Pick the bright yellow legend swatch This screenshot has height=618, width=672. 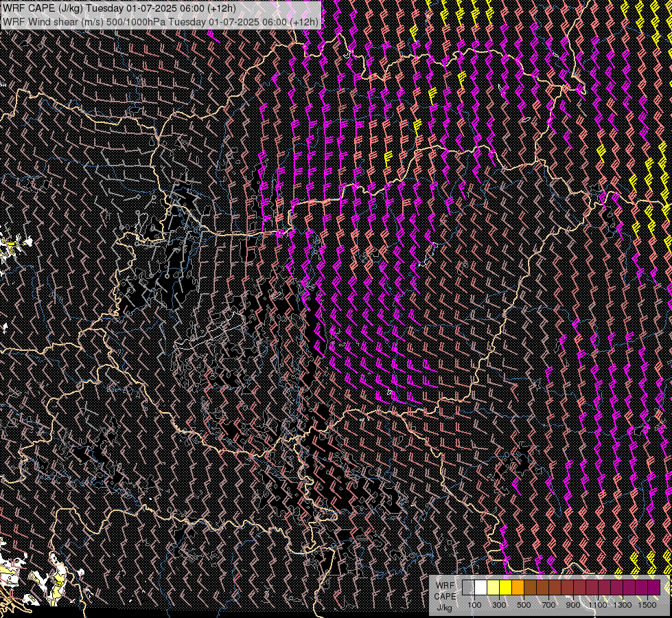(x=505, y=588)
